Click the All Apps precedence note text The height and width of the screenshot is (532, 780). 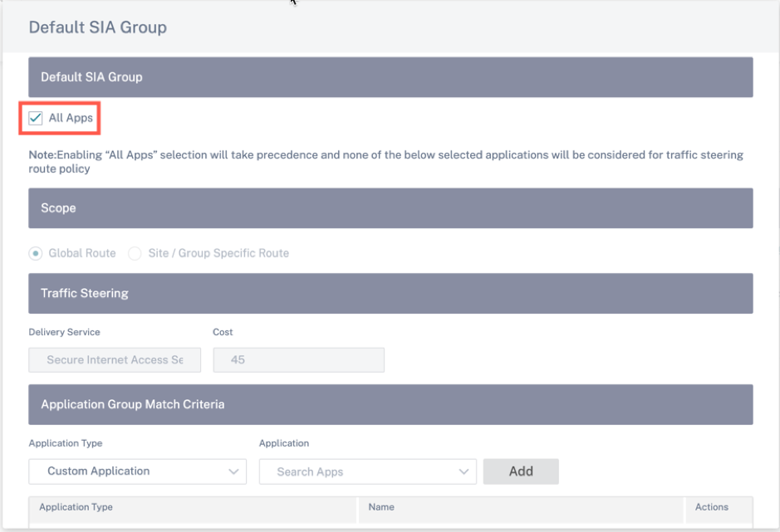tap(385, 162)
